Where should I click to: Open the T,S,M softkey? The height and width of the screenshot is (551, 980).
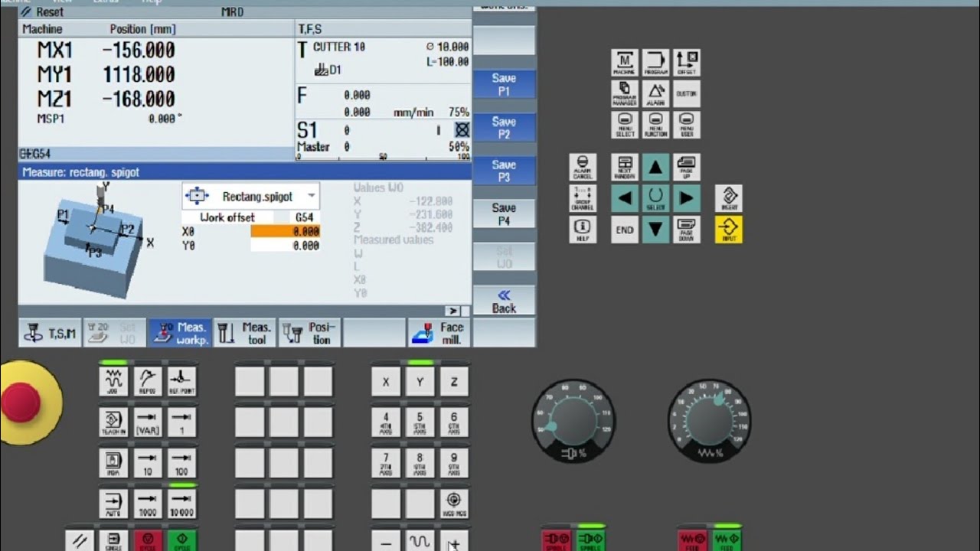click(50, 333)
